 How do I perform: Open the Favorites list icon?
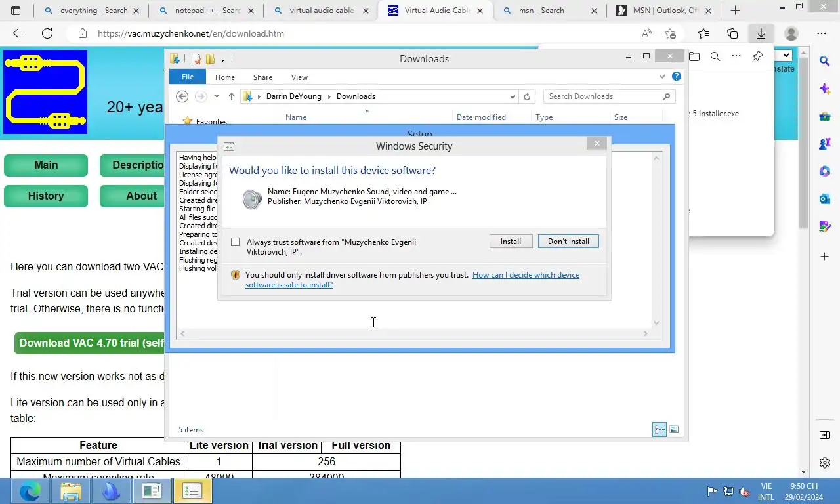tap(703, 33)
